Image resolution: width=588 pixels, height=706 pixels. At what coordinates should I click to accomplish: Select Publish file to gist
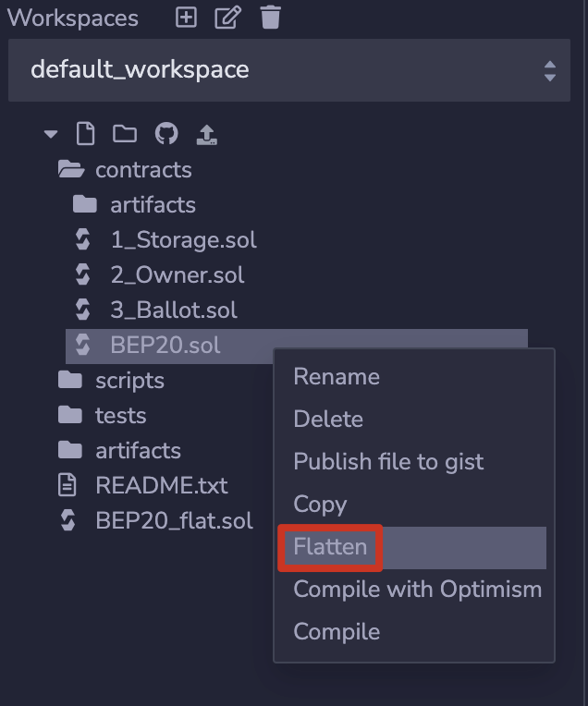[388, 462]
